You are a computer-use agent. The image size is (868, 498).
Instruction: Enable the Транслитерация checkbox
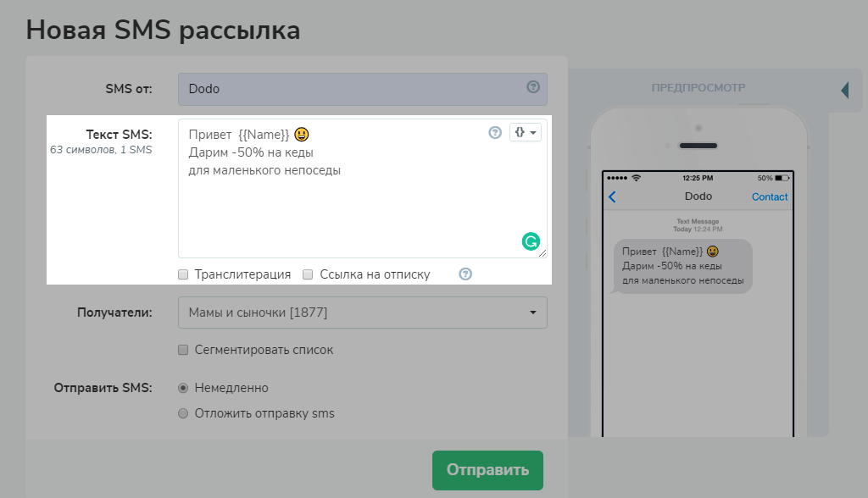[182, 274]
